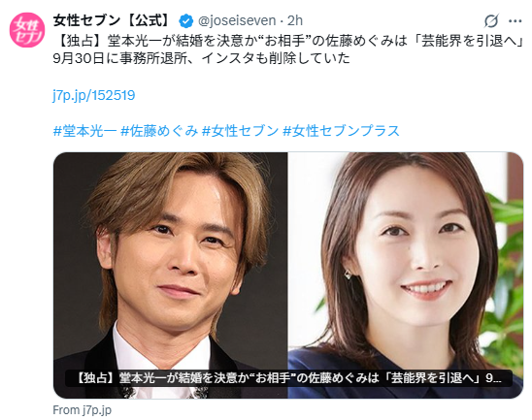
Task: Select the #女性セブン hashtag
Action: (x=240, y=131)
